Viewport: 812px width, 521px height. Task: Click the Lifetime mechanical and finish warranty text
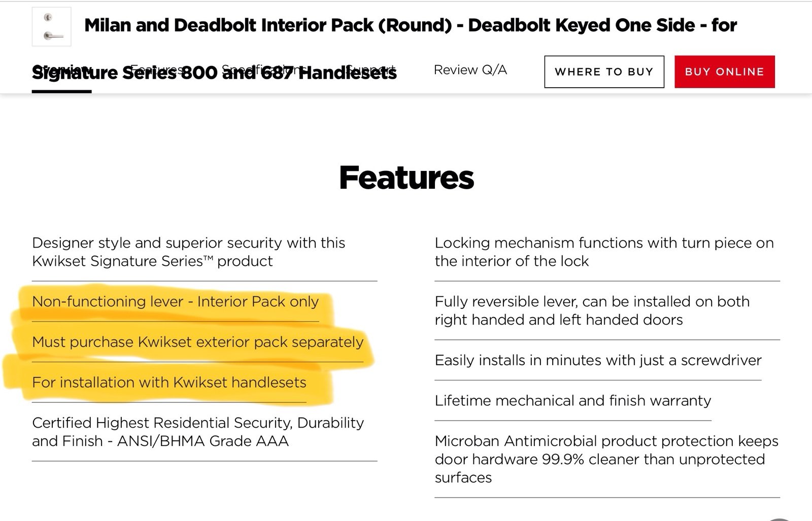tap(573, 400)
